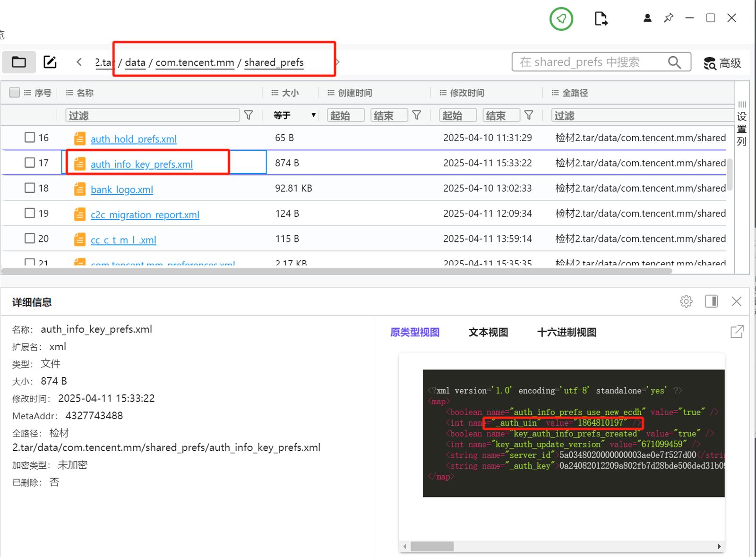Click file icon of auth_hold_prefs.xml
Viewport: 756px width, 557px height.
(80, 138)
